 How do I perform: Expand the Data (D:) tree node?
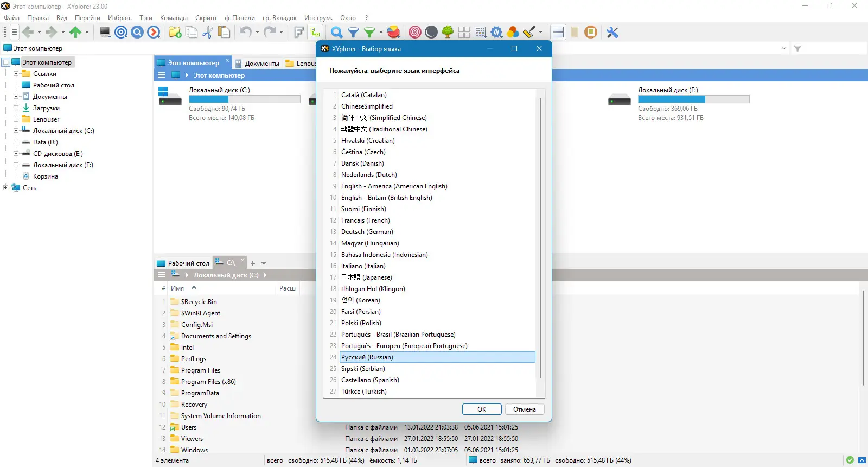point(16,142)
